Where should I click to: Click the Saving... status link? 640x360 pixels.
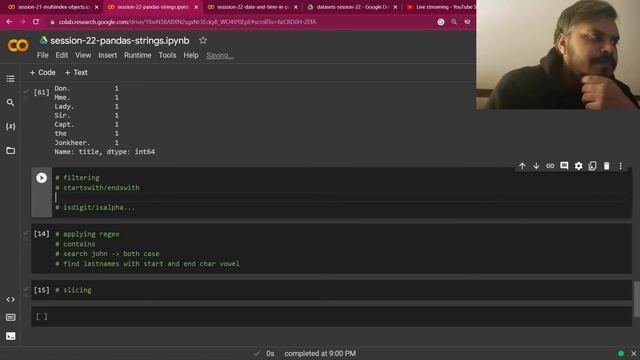tap(220, 56)
